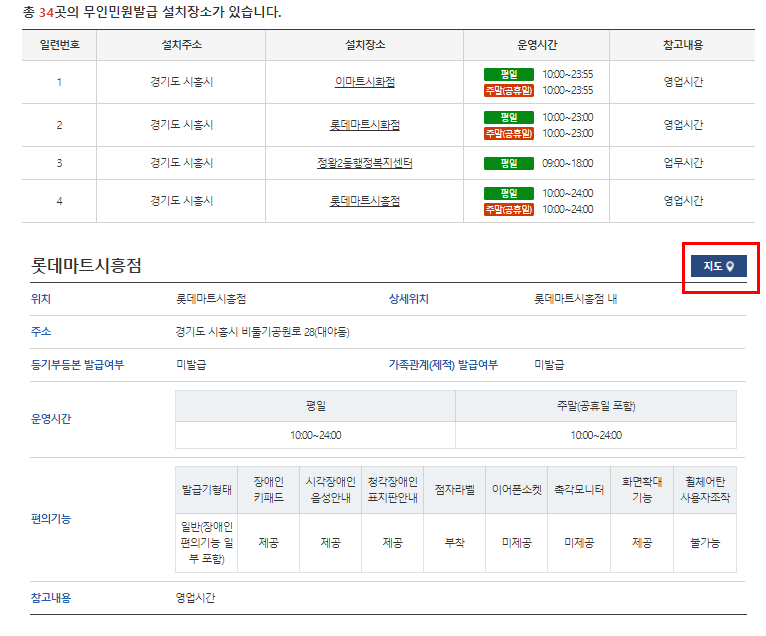Select the red 34 count in the summary line
Image resolution: width=766 pixels, height=636 pixels.
pos(46,12)
